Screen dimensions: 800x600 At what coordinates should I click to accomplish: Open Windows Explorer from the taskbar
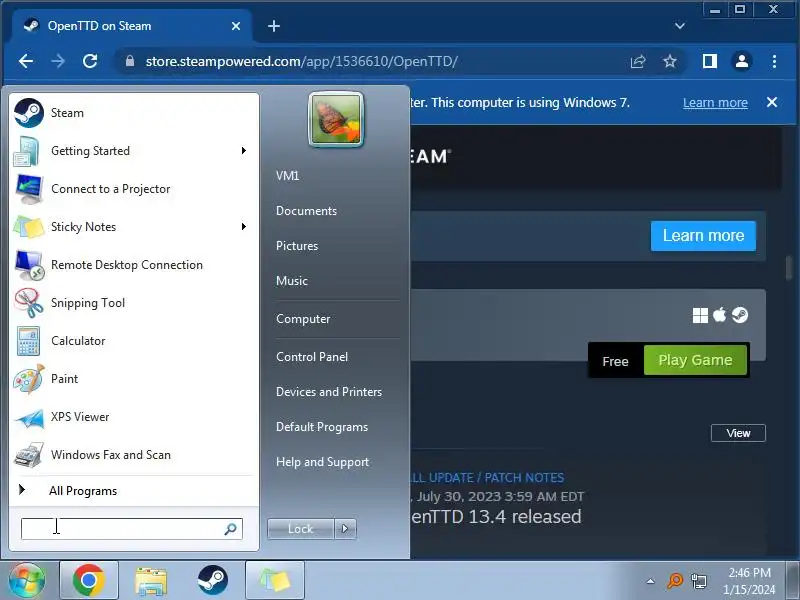tap(151, 581)
